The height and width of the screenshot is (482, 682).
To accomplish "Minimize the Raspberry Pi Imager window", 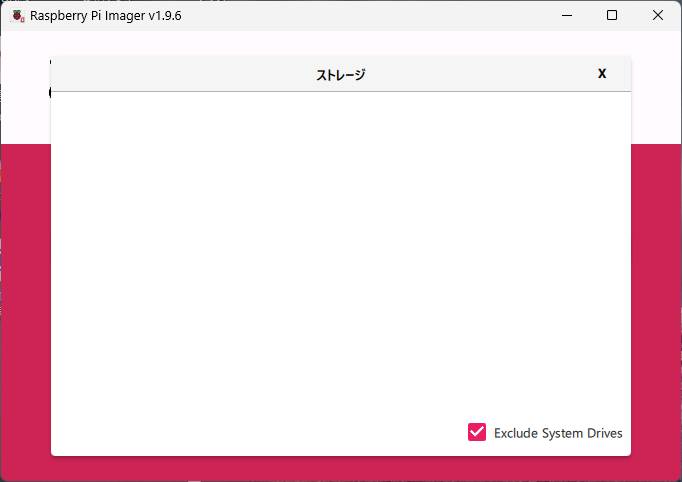I will pyautogui.click(x=567, y=16).
